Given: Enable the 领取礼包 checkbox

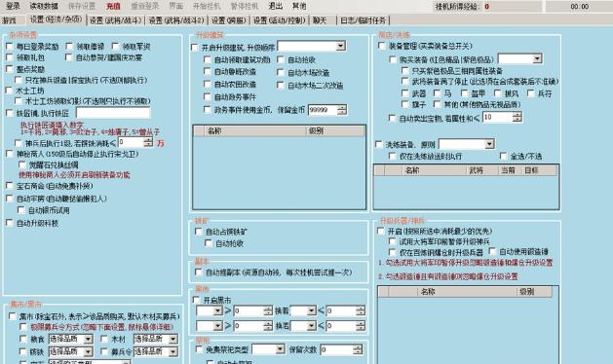Looking at the screenshot, I should click(x=10, y=57).
